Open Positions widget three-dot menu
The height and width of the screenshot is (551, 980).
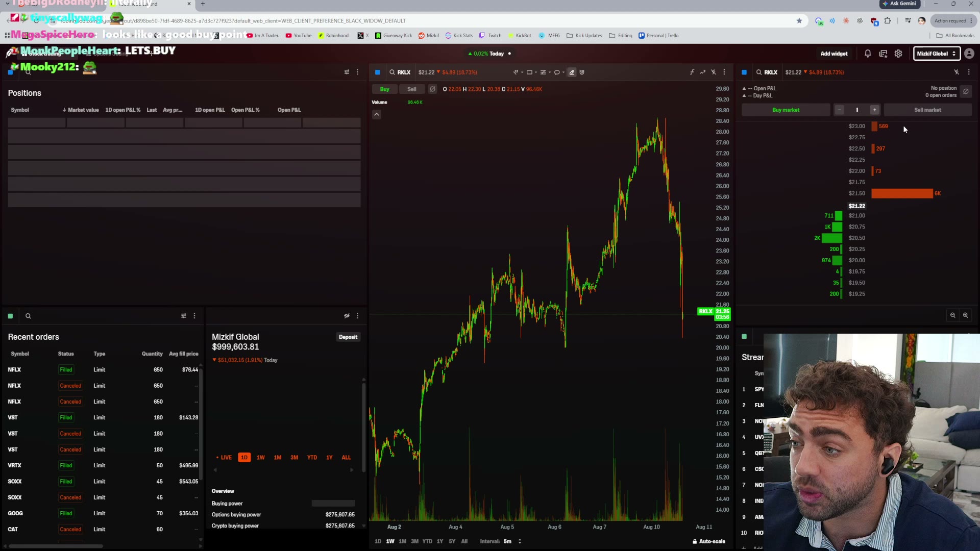[358, 72]
